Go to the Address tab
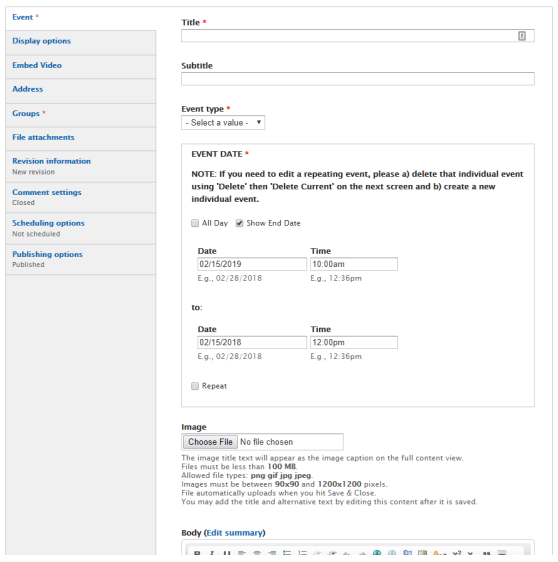The width and height of the screenshot is (558, 562). click(x=81, y=90)
